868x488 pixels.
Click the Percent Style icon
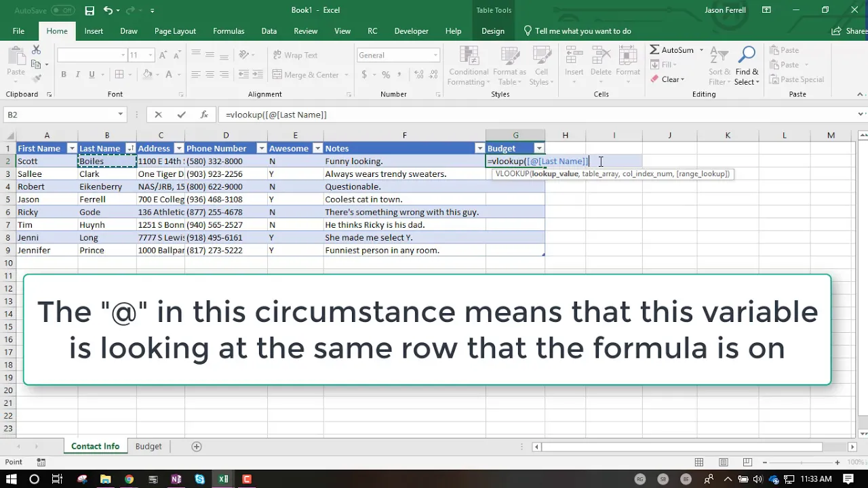386,75
